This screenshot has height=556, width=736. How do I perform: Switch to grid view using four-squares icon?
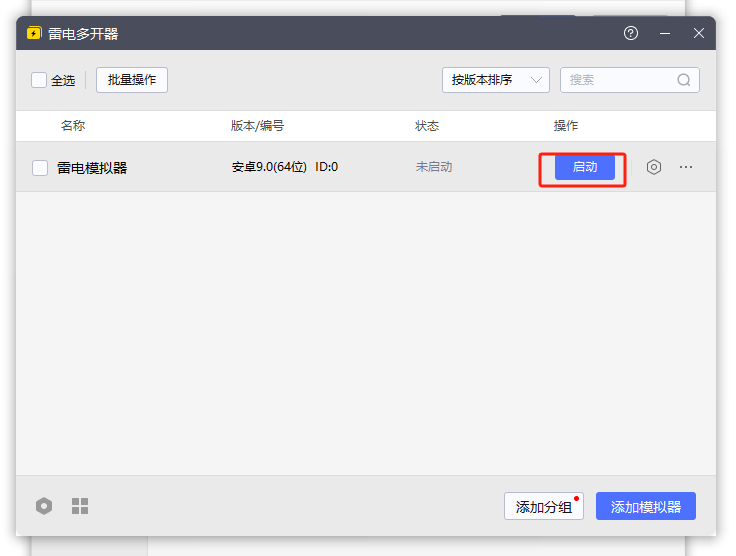pyautogui.click(x=80, y=506)
